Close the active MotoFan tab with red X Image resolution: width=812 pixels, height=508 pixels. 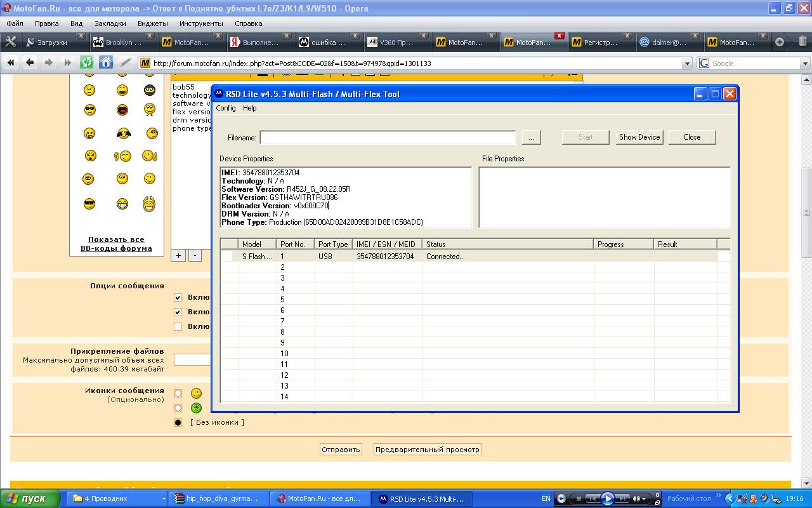pyautogui.click(x=559, y=36)
